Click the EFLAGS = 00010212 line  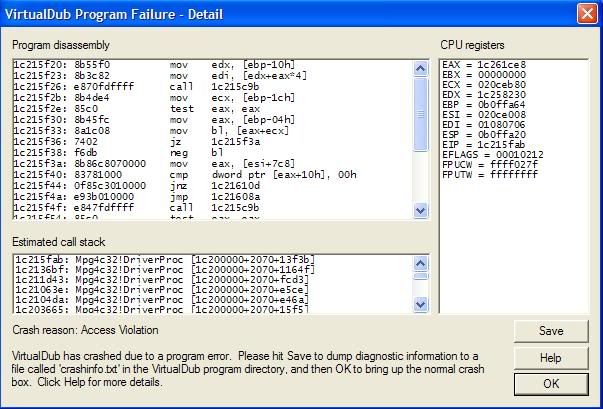493,155
